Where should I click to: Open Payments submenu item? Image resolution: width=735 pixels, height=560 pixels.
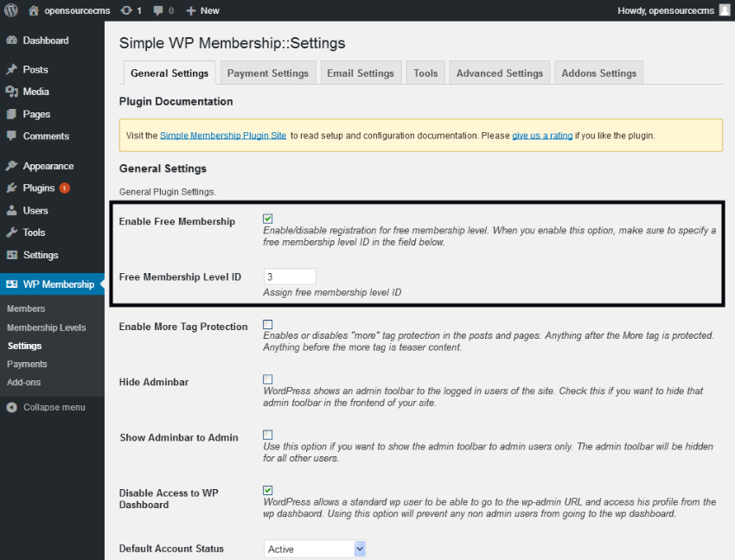[x=27, y=364]
